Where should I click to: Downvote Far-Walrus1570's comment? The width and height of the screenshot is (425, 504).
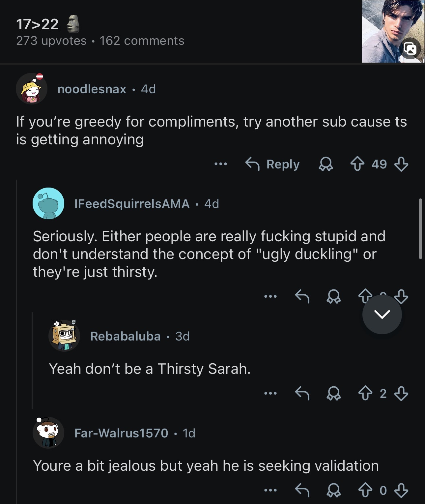(x=401, y=490)
